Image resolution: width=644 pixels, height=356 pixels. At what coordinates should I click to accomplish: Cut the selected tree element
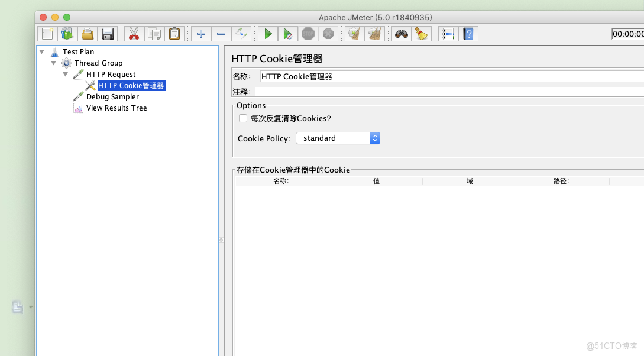pyautogui.click(x=134, y=34)
